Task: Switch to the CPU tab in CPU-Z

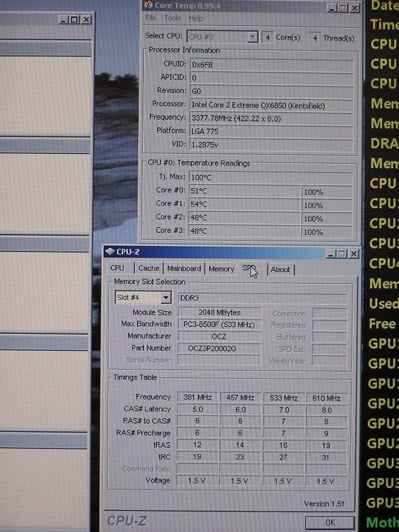Action: pyautogui.click(x=117, y=268)
